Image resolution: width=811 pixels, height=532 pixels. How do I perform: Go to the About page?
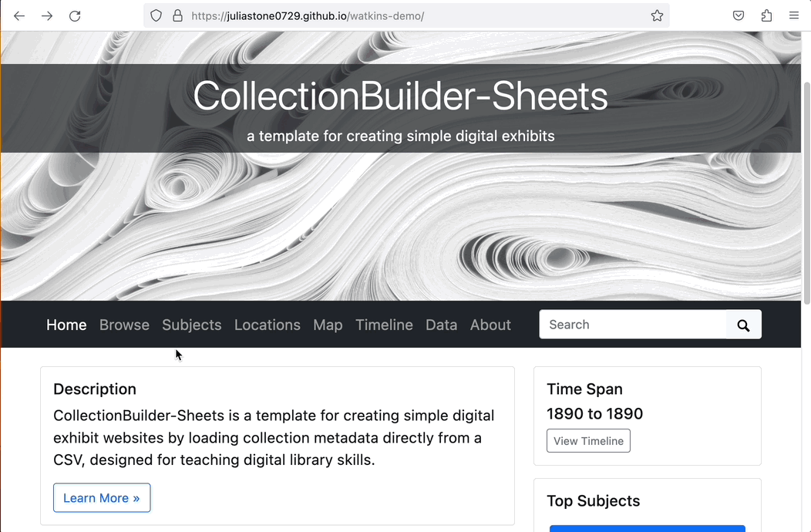click(490, 325)
